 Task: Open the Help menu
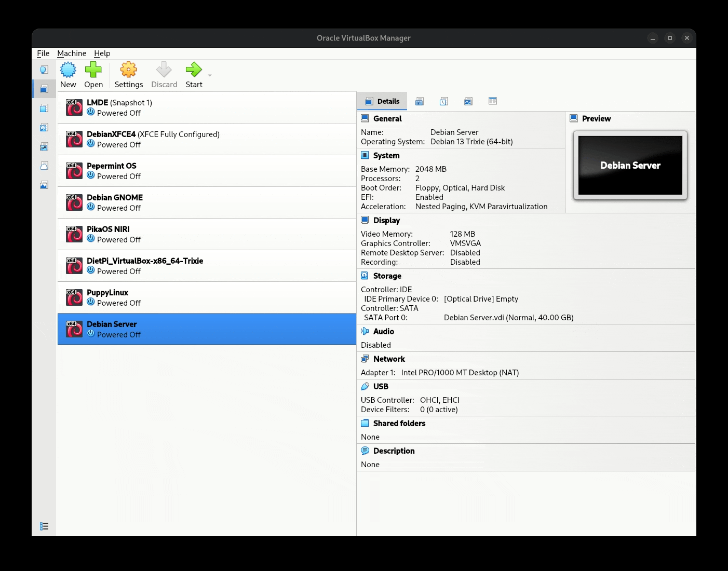pos(102,53)
